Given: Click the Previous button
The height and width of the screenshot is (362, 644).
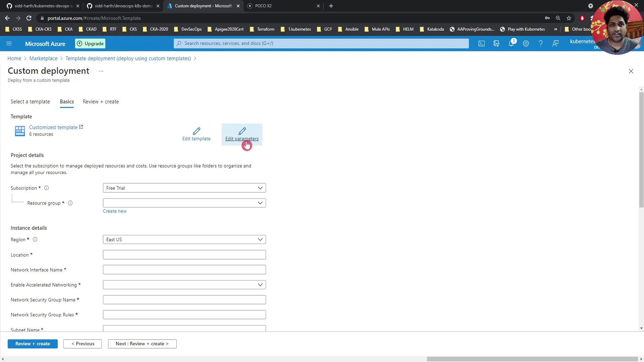Looking at the screenshot, I should [83, 344].
